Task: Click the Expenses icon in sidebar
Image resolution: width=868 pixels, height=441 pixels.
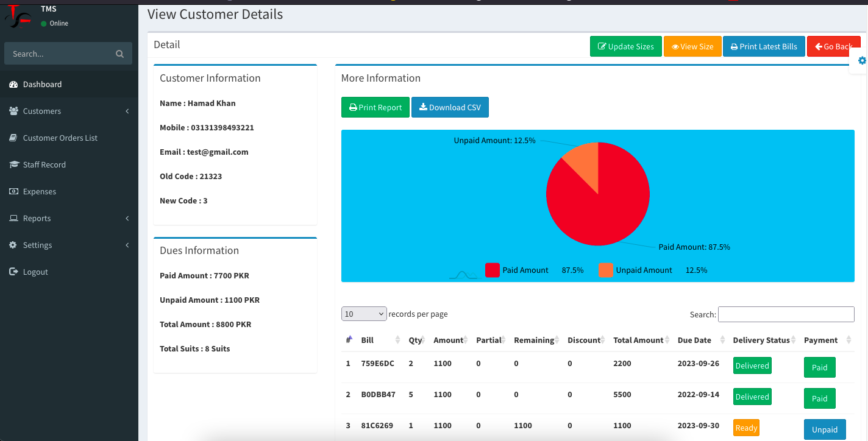Action: point(13,191)
